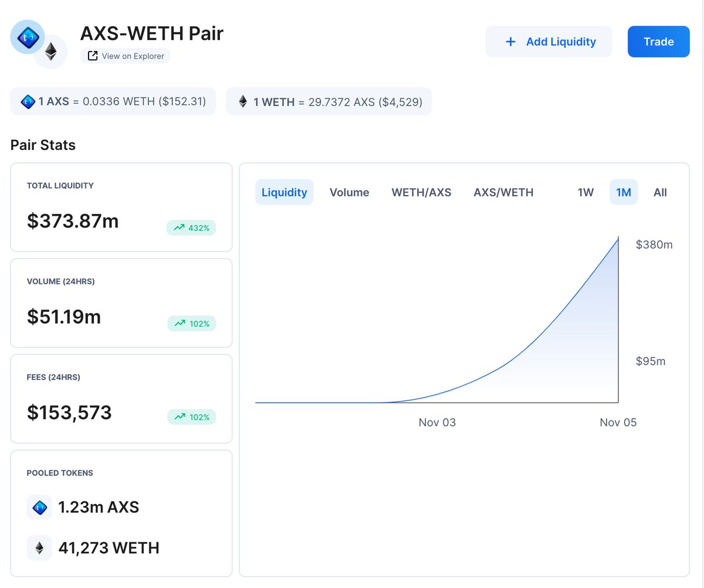
Task: Click trend arrow icon in Volume 24hrs badge
Action: point(179,323)
